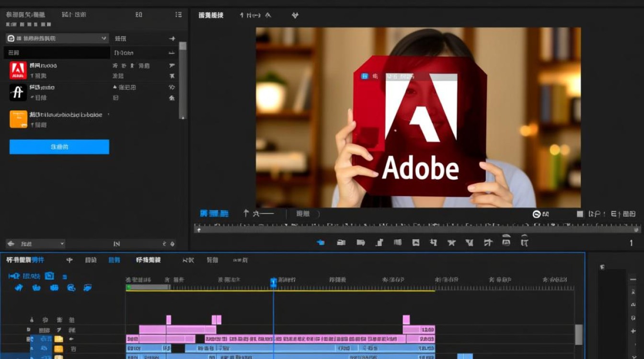Image resolution: width=644 pixels, height=359 pixels.
Task: Click the blue playhead marker on the timeline ruler
Action: point(274,283)
